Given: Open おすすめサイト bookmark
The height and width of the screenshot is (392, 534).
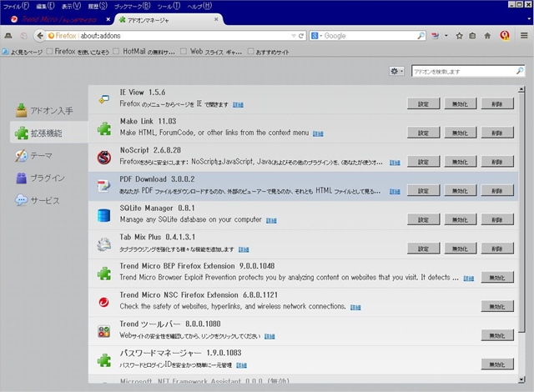Looking at the screenshot, I should tap(269, 52).
